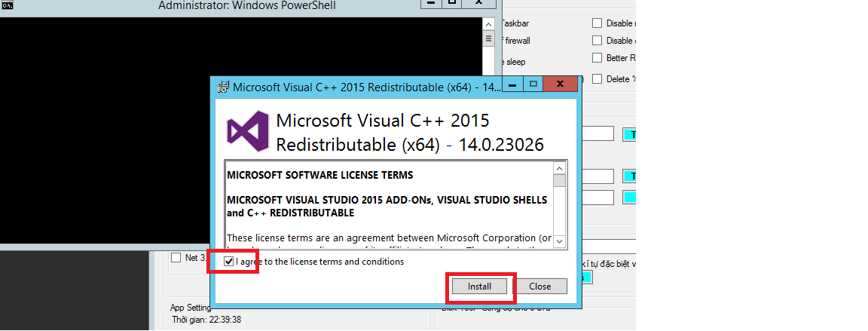This screenshot has height=331, width=868.
Task: Click the PowerShell scrollbar grip handle
Action: click(x=488, y=38)
